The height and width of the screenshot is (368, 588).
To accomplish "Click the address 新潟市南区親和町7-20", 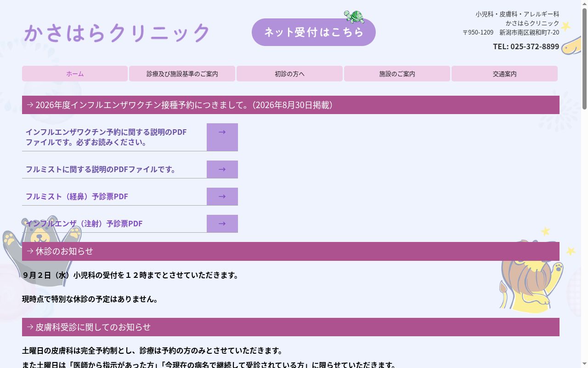I will pos(529,32).
